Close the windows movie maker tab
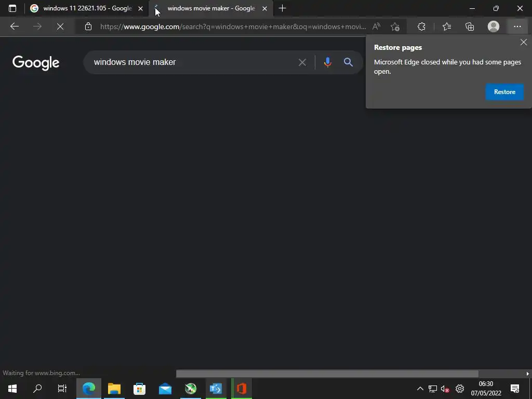This screenshot has height=399, width=532. click(264, 8)
